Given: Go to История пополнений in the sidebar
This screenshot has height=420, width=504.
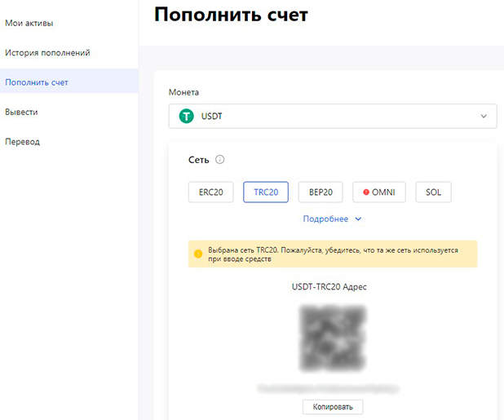Looking at the screenshot, I should [x=47, y=53].
